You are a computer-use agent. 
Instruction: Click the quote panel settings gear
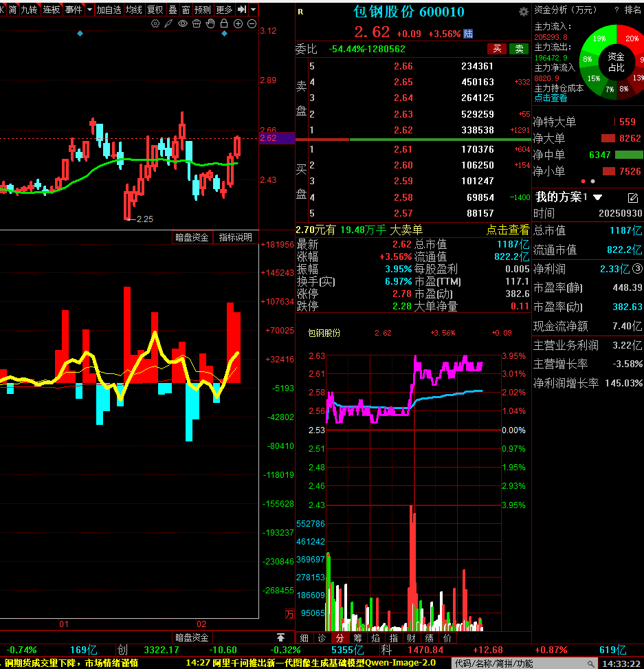[523, 12]
